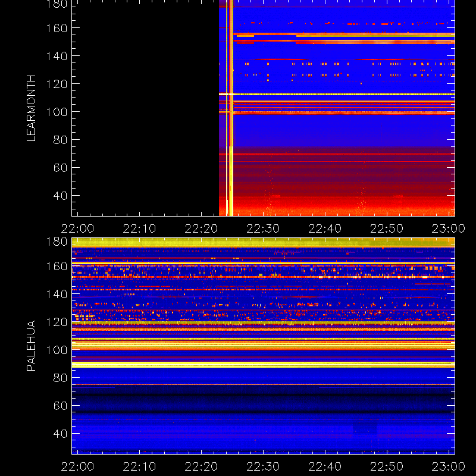Pick the 80 tick label on Palehua plot
Screen dimensions: 476x476
(x=60, y=378)
